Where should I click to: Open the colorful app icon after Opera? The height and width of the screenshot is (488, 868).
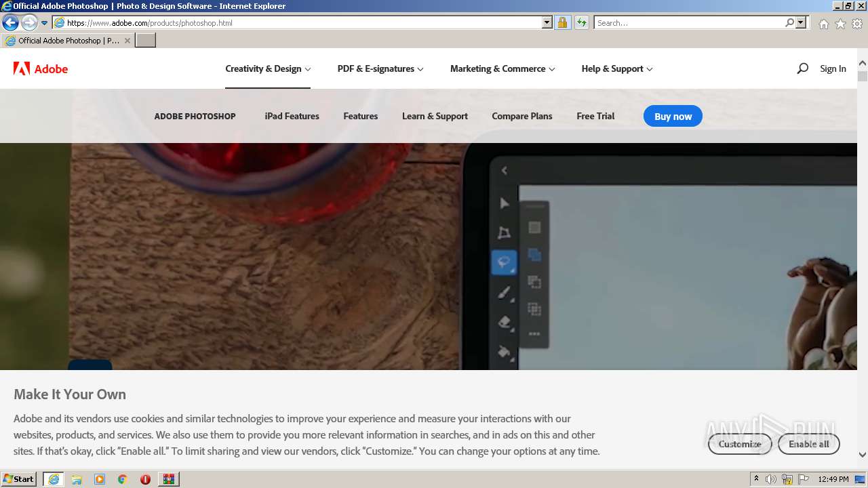click(x=168, y=479)
